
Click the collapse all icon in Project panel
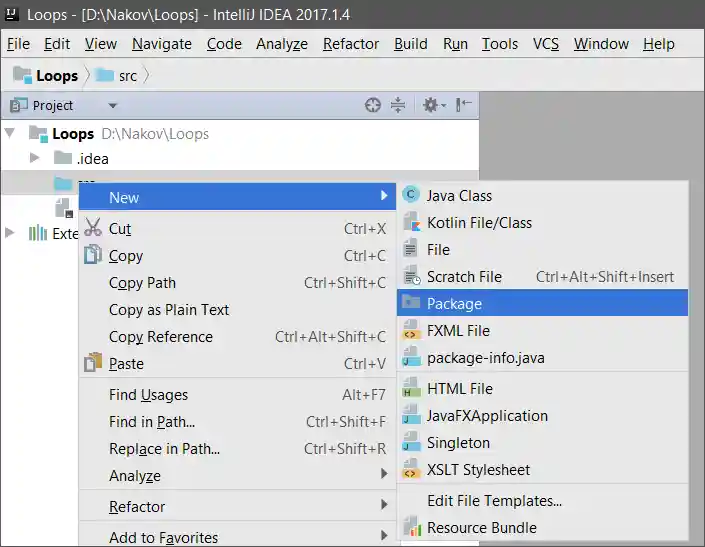click(398, 105)
